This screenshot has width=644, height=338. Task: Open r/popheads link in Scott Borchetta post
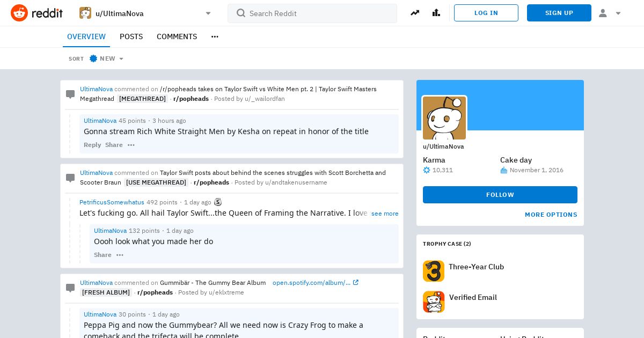(x=211, y=182)
